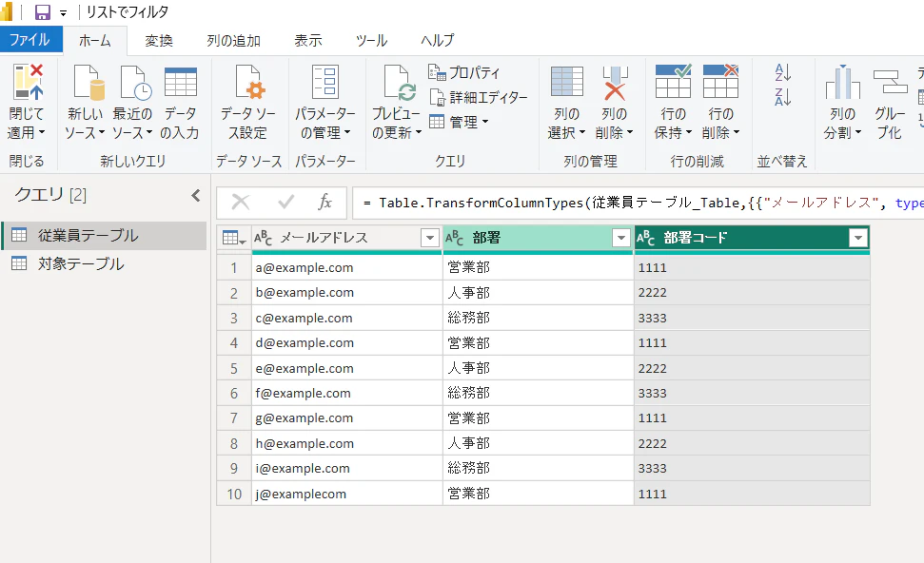
Task: Select the 部署 column header
Action: [538, 238]
